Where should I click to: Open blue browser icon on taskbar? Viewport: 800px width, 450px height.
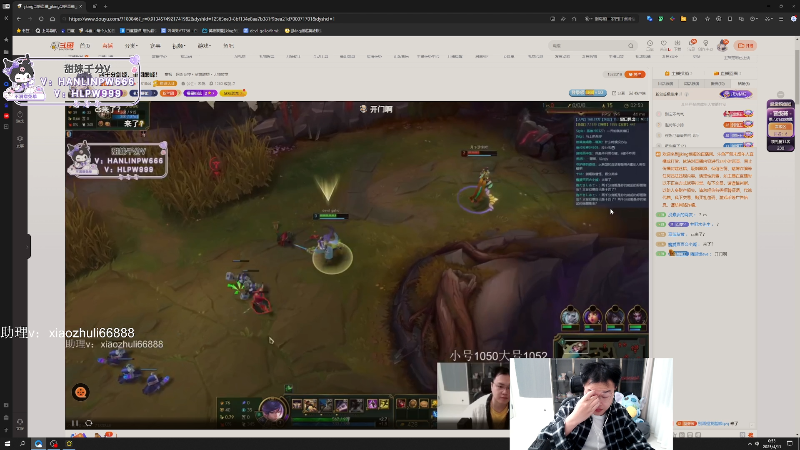(x=38, y=444)
